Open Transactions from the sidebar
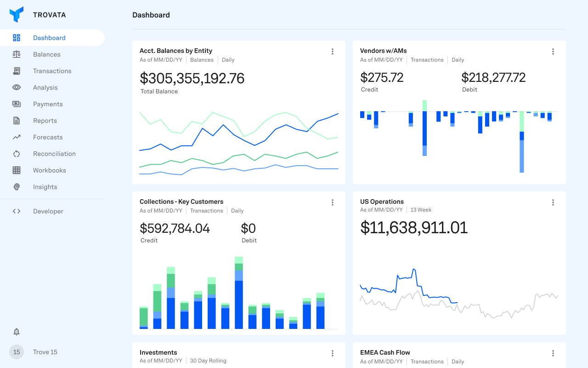588x368 pixels. (17, 71)
